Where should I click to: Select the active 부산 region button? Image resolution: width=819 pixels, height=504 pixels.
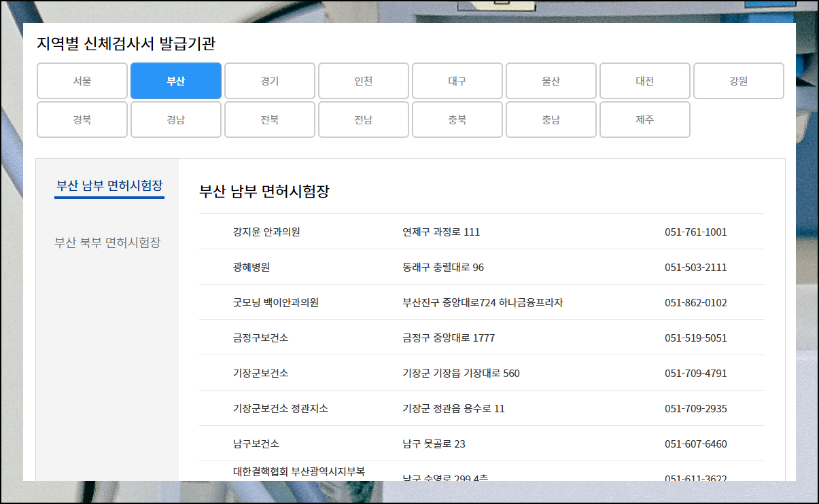[x=176, y=81]
